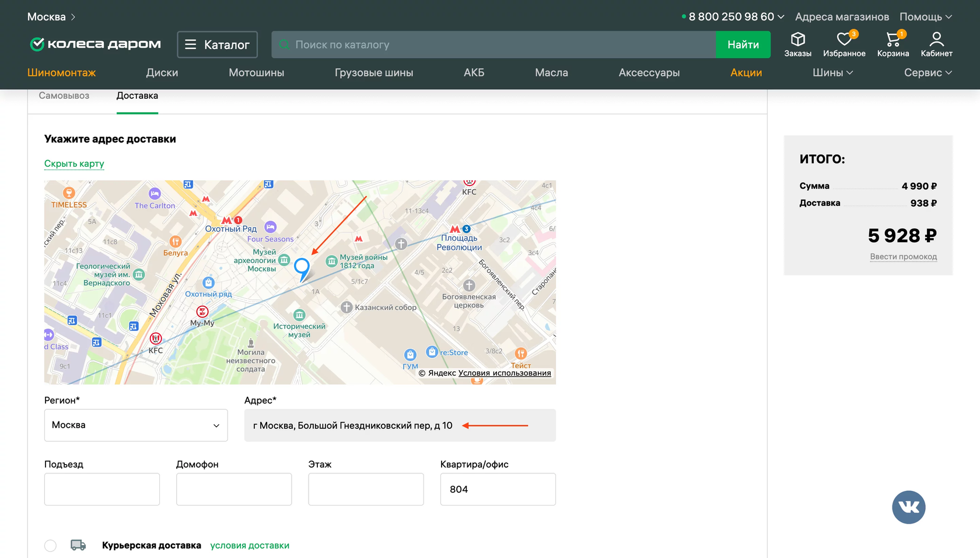Switch to Доставка tab
The image size is (980, 558).
pyautogui.click(x=137, y=96)
